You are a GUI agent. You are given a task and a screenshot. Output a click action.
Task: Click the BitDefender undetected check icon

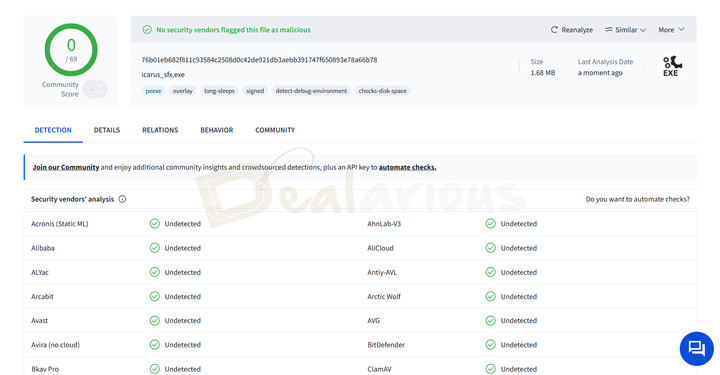pos(490,345)
